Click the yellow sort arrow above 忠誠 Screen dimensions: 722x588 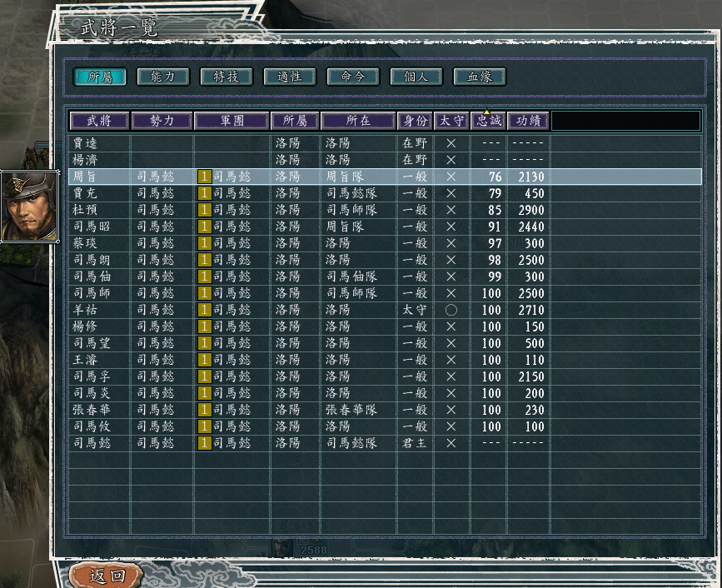point(487,112)
